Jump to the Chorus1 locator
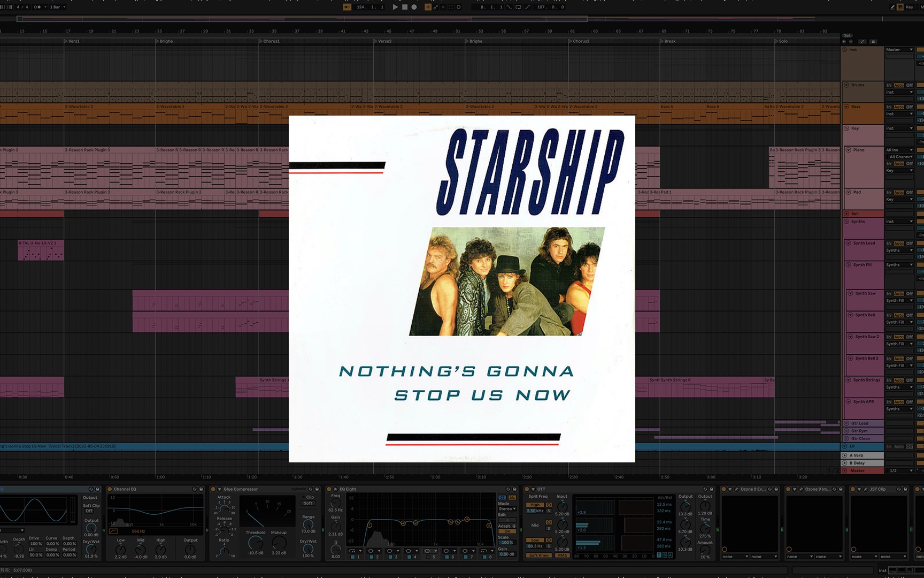 [x=270, y=41]
